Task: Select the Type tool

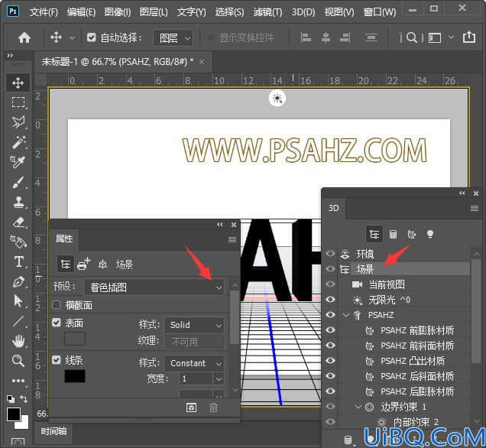Action: 18,261
